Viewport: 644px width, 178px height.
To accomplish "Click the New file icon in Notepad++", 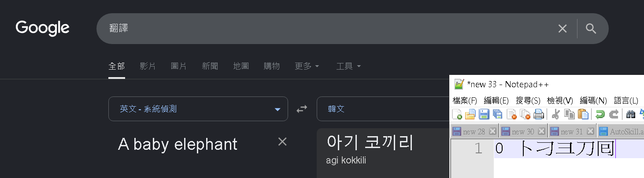I will point(457,115).
